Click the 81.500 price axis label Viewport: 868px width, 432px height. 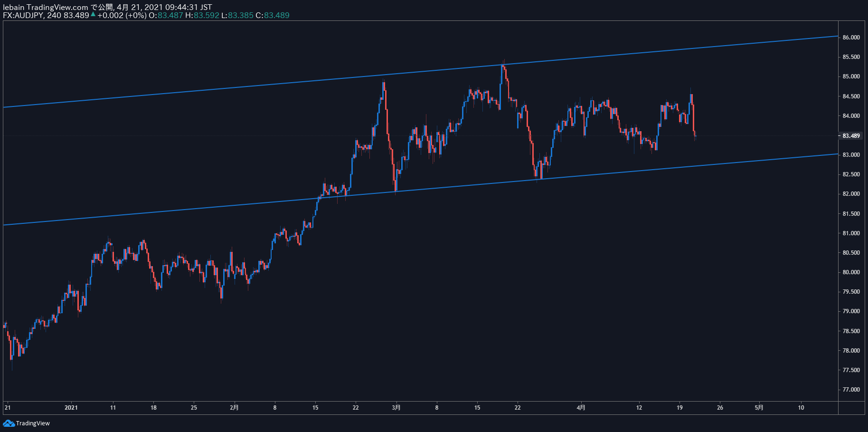click(x=851, y=213)
